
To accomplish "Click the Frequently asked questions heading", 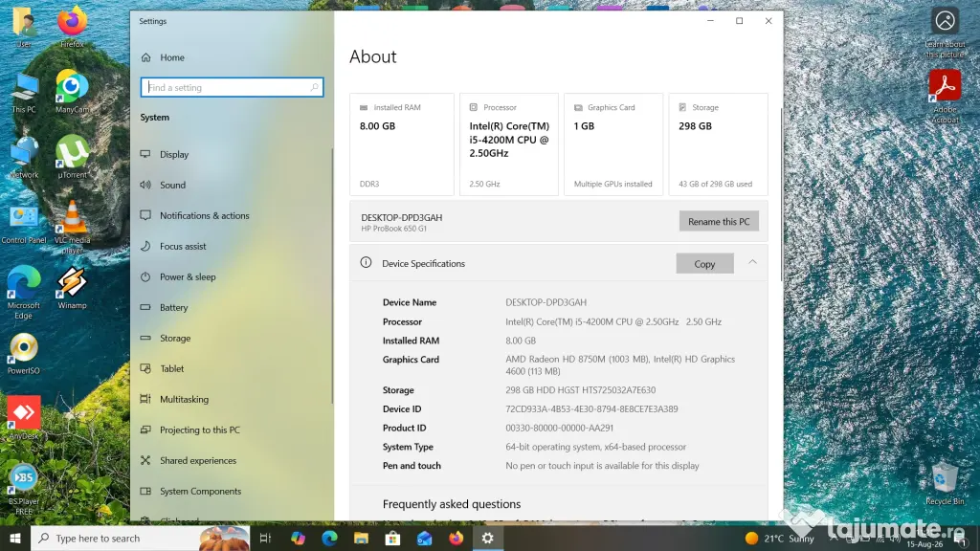I will (452, 504).
